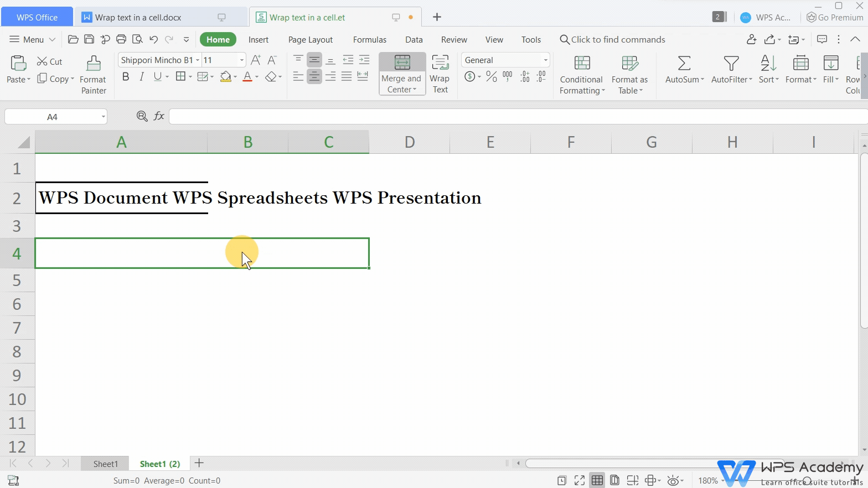Align cell content to top
This screenshot has width=868, height=488.
(x=298, y=59)
